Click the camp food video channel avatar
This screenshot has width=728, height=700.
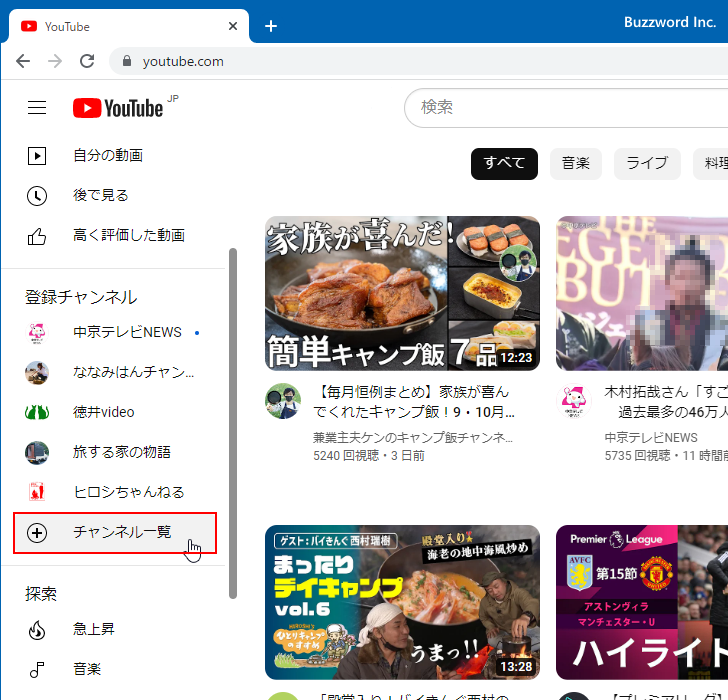coord(283,401)
